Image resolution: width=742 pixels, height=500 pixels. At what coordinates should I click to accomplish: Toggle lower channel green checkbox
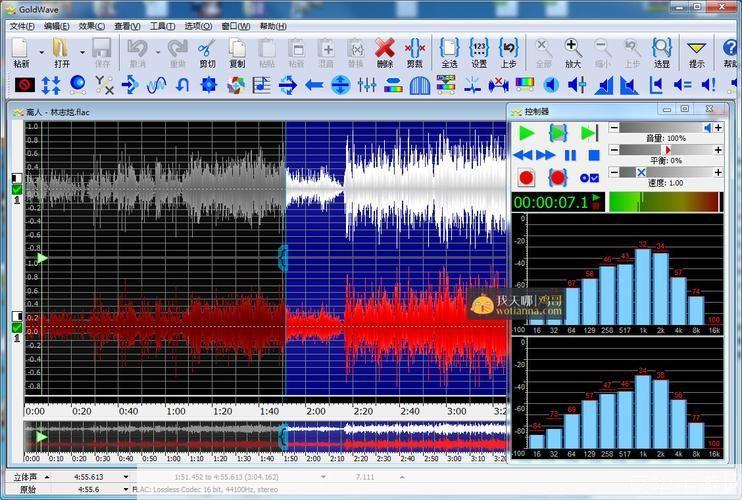tap(17, 327)
